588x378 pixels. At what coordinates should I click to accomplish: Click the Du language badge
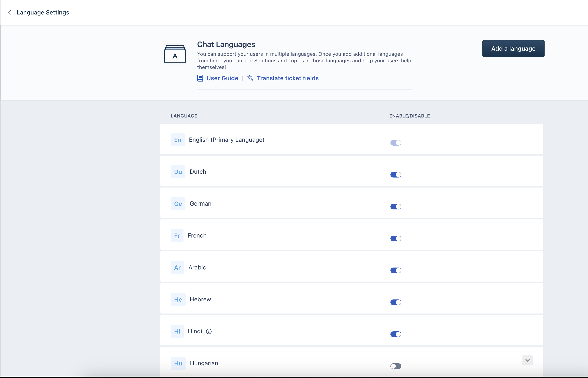click(x=178, y=172)
